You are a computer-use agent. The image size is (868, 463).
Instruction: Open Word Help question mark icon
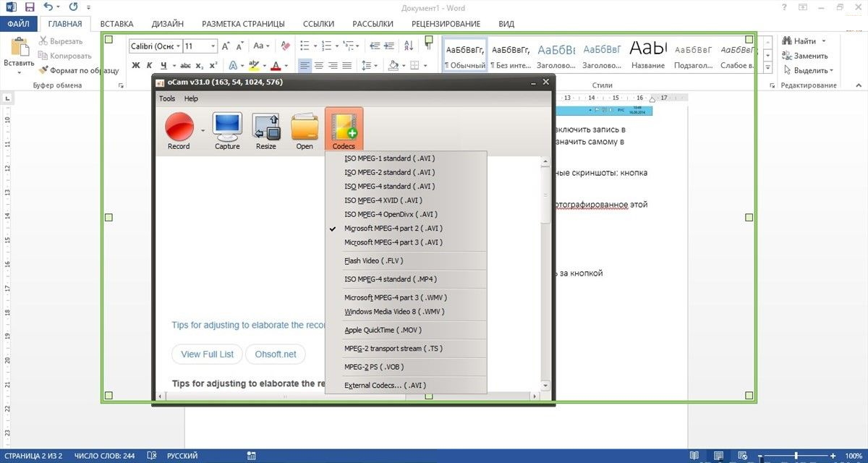click(785, 7)
